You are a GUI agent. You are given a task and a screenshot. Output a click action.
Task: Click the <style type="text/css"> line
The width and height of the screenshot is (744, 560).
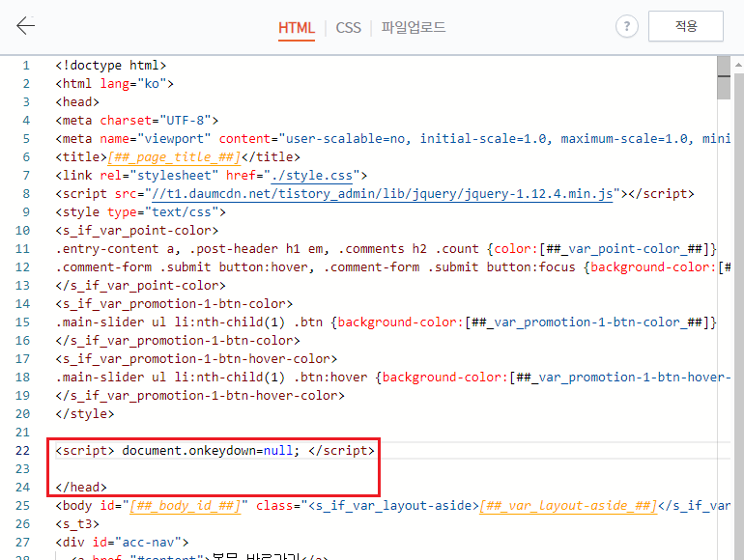(x=140, y=212)
